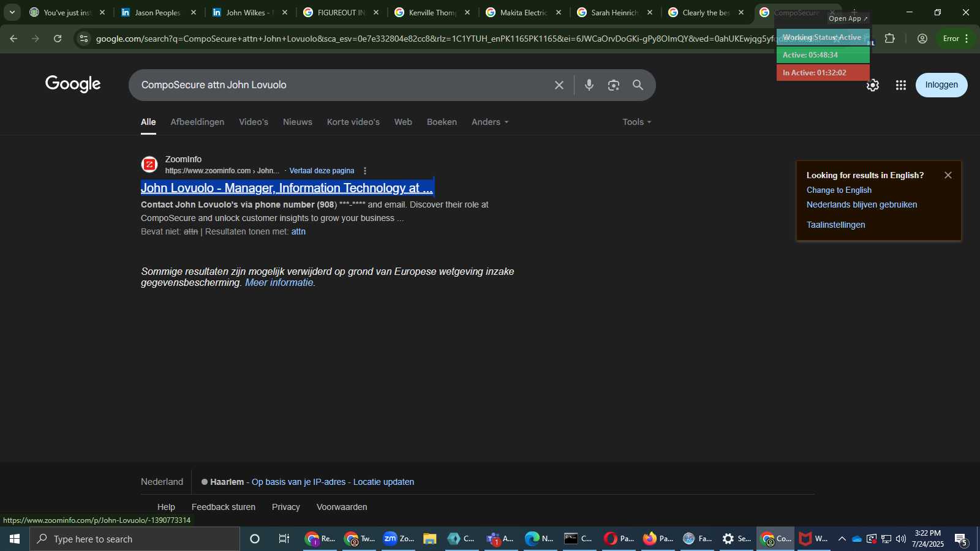The height and width of the screenshot is (551, 980).
Task: Open 'Feedback sturen' footer link
Action: click(x=223, y=507)
